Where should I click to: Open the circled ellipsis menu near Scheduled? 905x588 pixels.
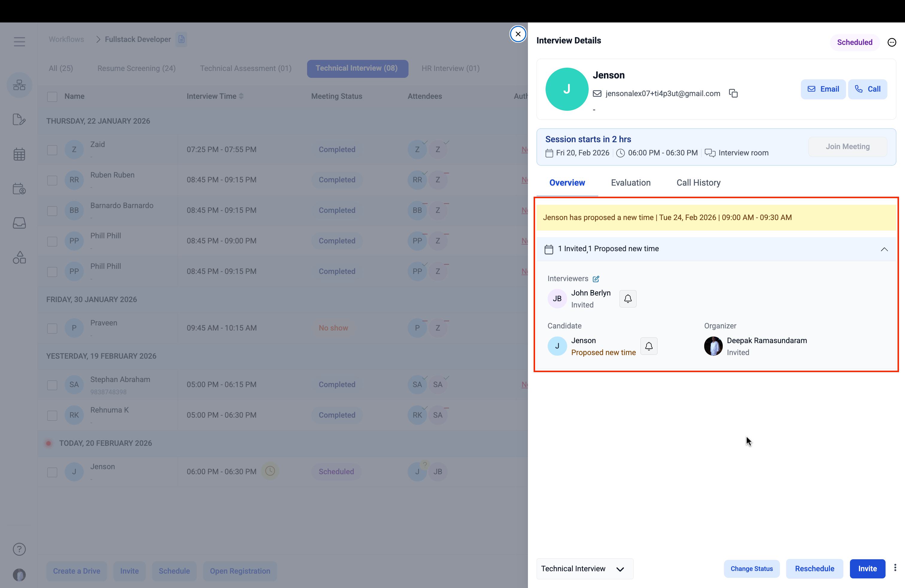(x=892, y=42)
